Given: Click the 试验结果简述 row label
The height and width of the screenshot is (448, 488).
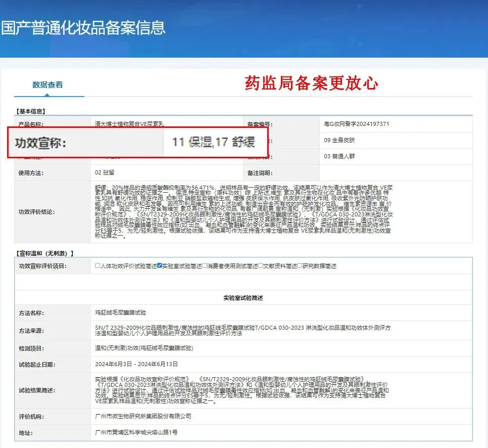Looking at the screenshot, I should click(x=37, y=391).
